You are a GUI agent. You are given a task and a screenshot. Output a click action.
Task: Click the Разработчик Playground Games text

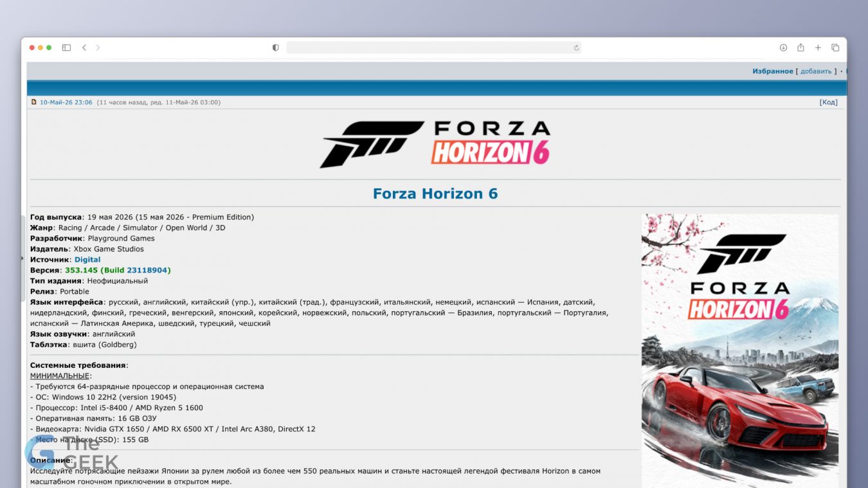click(93, 239)
